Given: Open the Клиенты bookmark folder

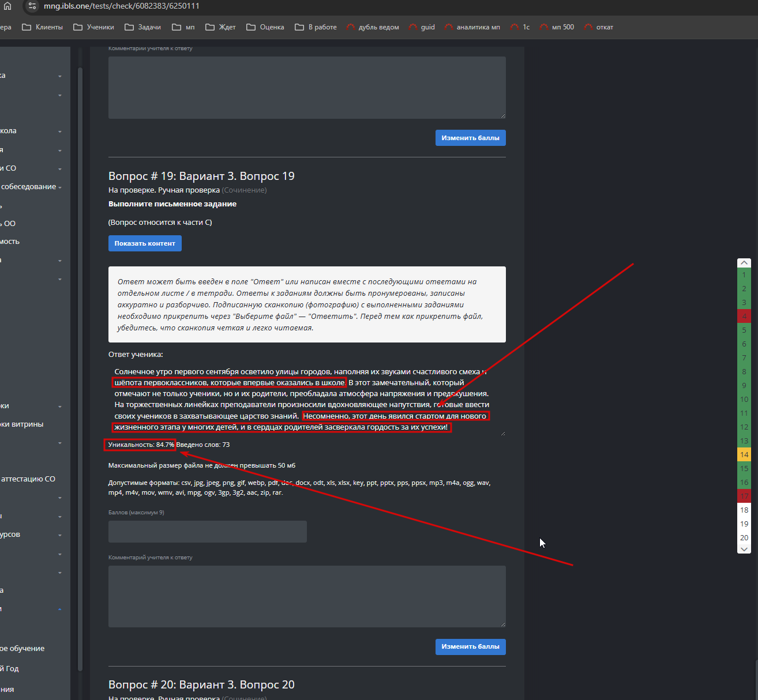Looking at the screenshot, I should 43,27.
